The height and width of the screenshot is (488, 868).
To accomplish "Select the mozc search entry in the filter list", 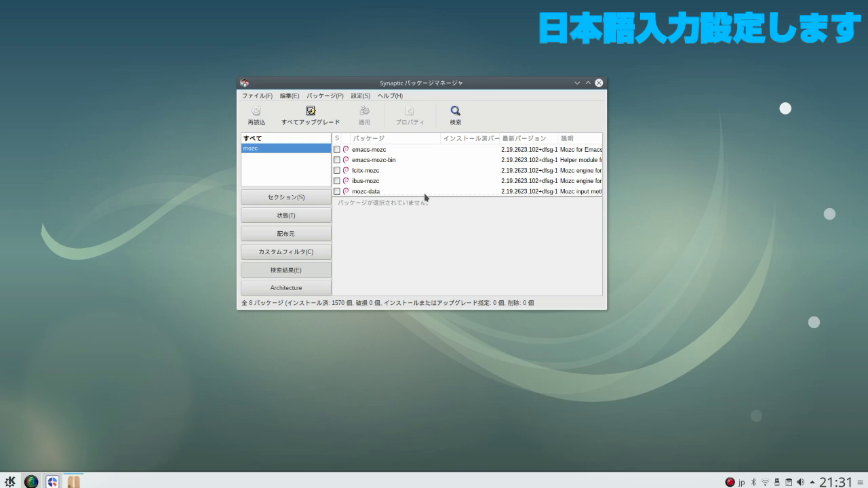I will [x=286, y=148].
